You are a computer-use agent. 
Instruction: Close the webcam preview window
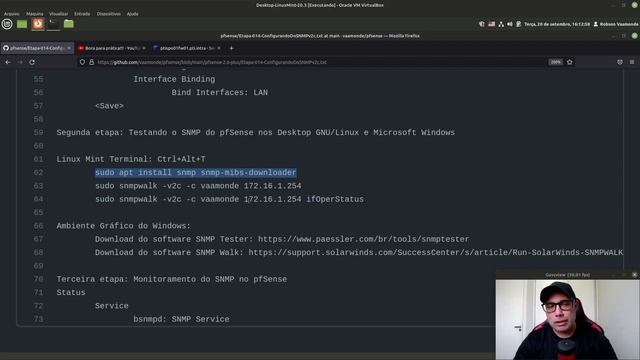point(634,275)
